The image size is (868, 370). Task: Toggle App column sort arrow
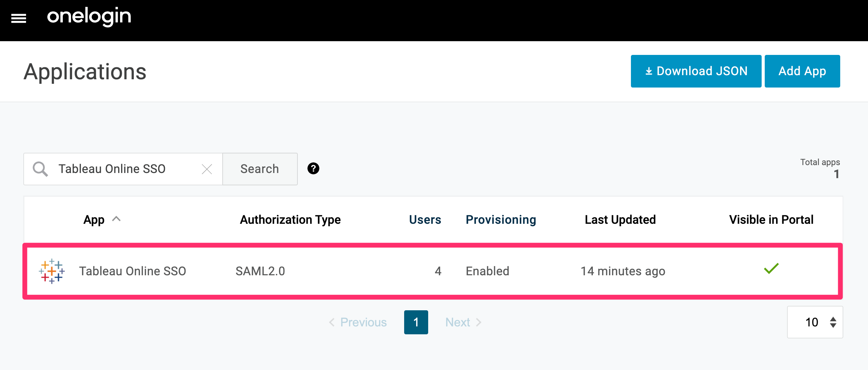[x=117, y=219]
